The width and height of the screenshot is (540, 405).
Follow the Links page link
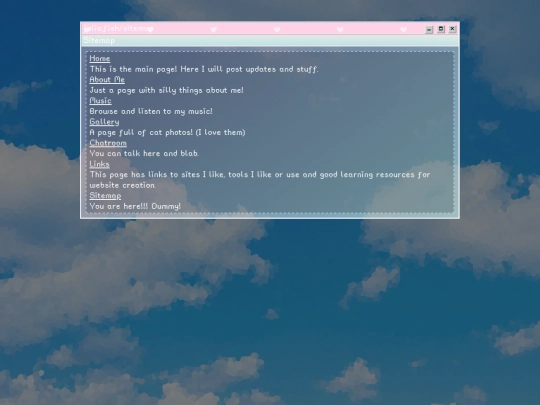click(x=99, y=164)
